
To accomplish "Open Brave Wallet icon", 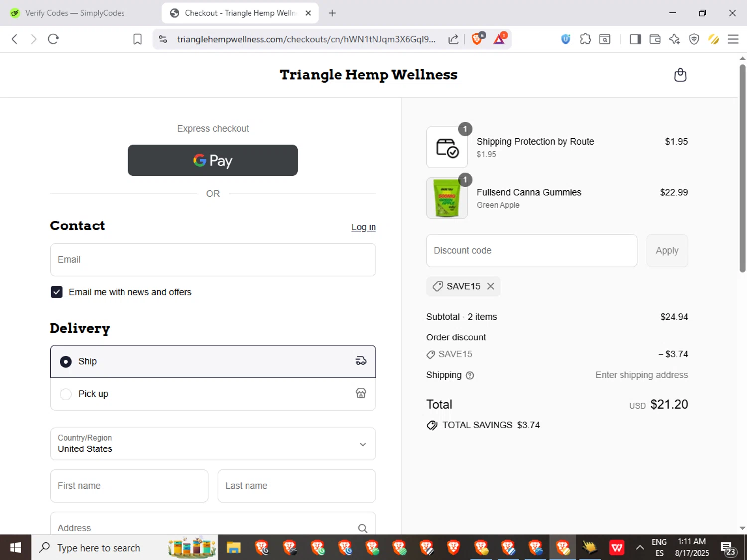I will pyautogui.click(x=655, y=39).
